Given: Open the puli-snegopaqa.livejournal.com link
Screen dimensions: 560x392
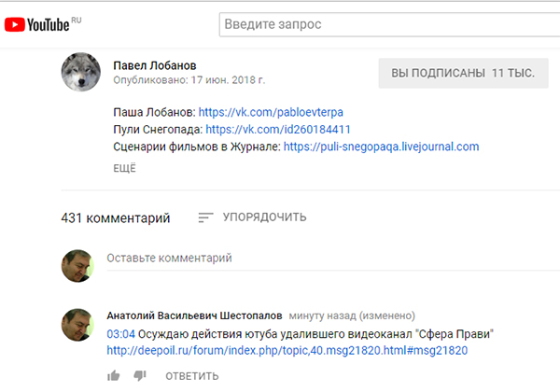Looking at the screenshot, I should click(381, 147).
